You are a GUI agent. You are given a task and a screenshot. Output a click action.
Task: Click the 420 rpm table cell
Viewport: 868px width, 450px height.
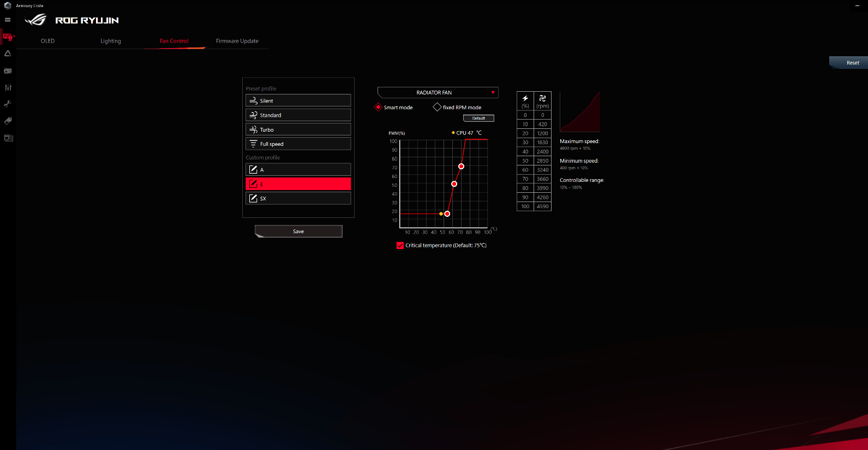click(x=542, y=124)
